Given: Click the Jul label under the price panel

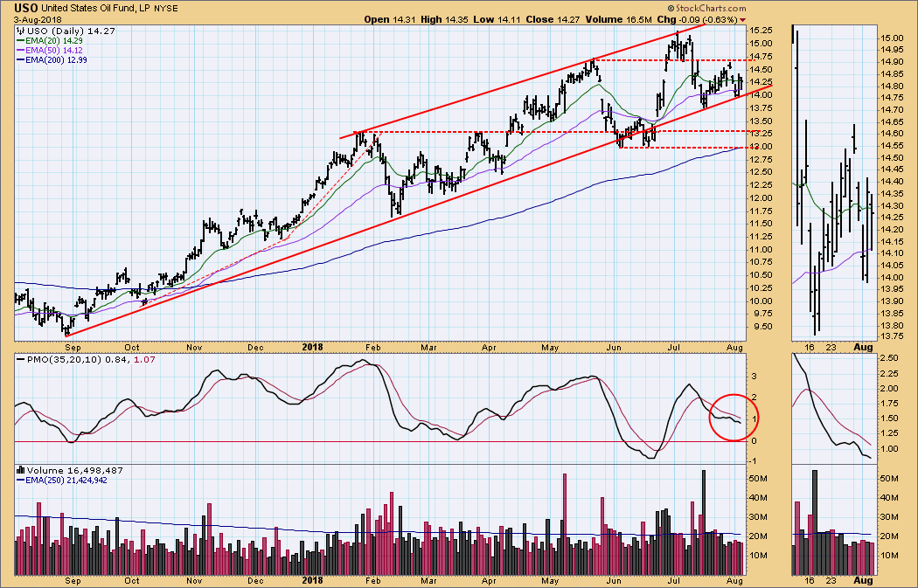Looking at the screenshot, I should point(674,348).
